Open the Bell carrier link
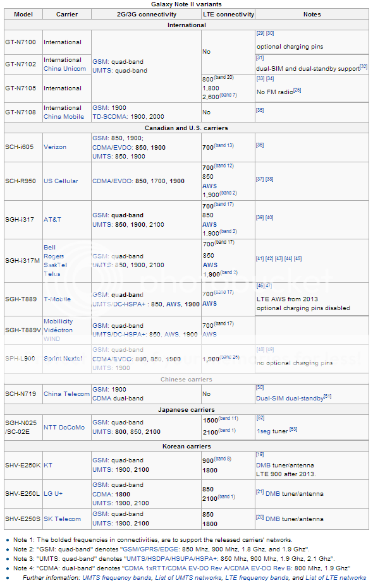 click(49, 248)
